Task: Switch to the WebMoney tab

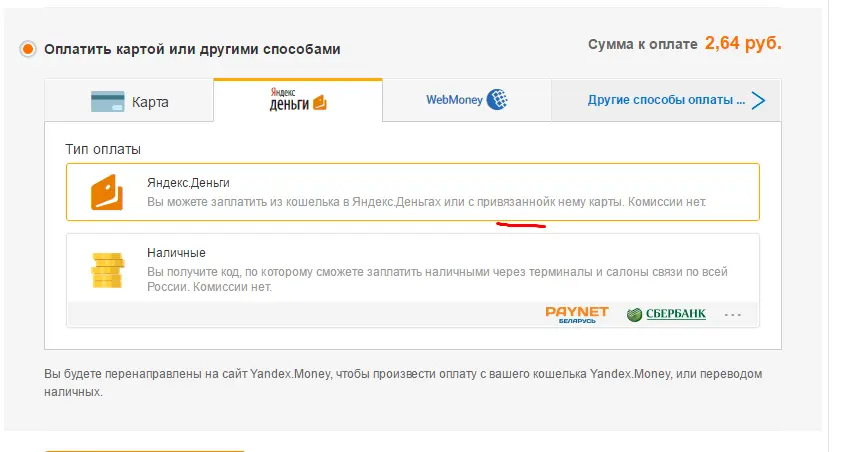Action: pyautogui.click(x=467, y=100)
